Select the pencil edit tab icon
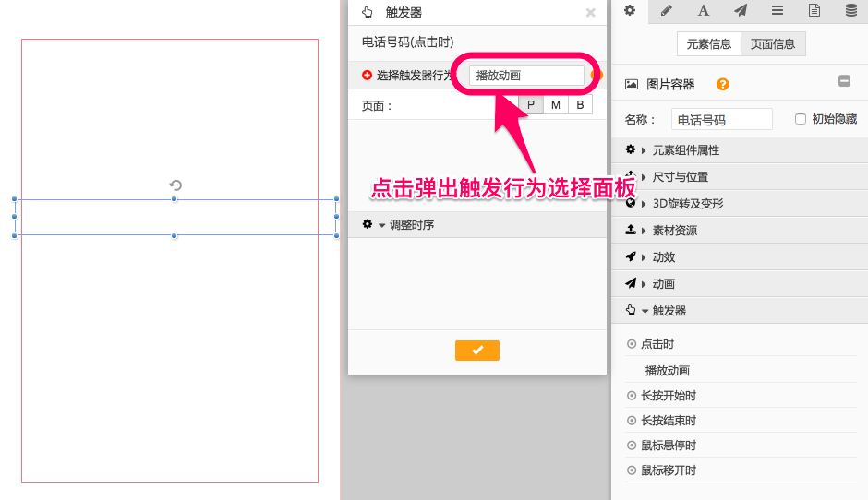 (667, 10)
